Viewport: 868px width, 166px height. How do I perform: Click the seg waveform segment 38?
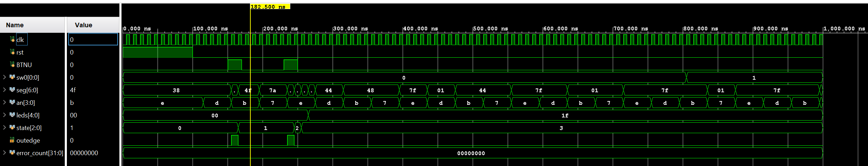click(176, 90)
